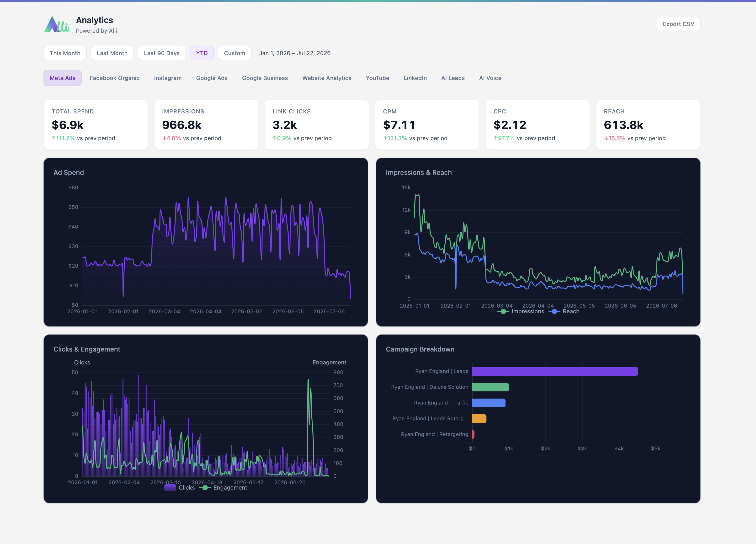Toggle the Impressions legend marker

503,311
